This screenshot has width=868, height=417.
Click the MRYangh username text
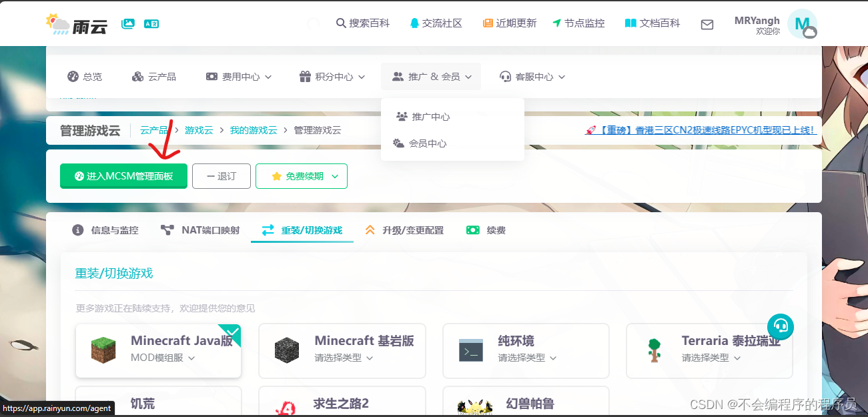(757, 20)
